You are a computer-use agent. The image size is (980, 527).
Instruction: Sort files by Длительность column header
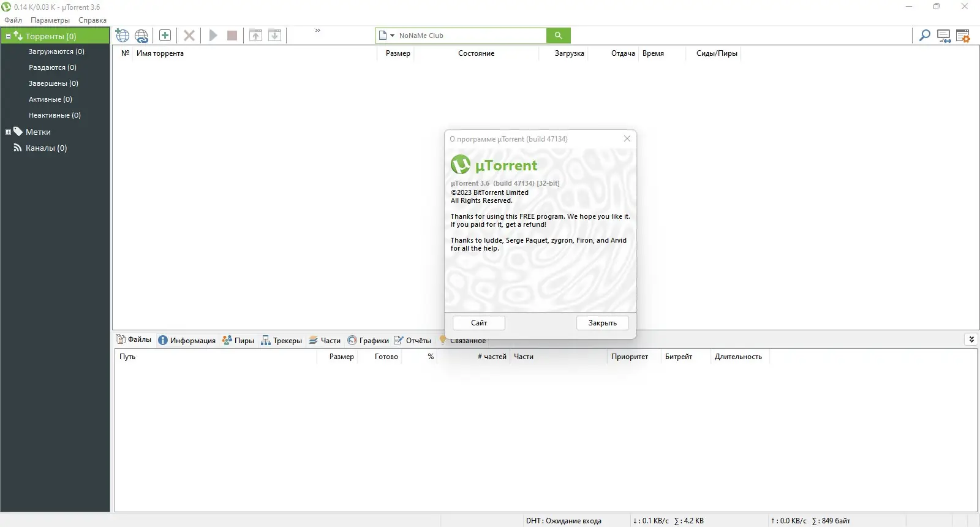(x=738, y=357)
